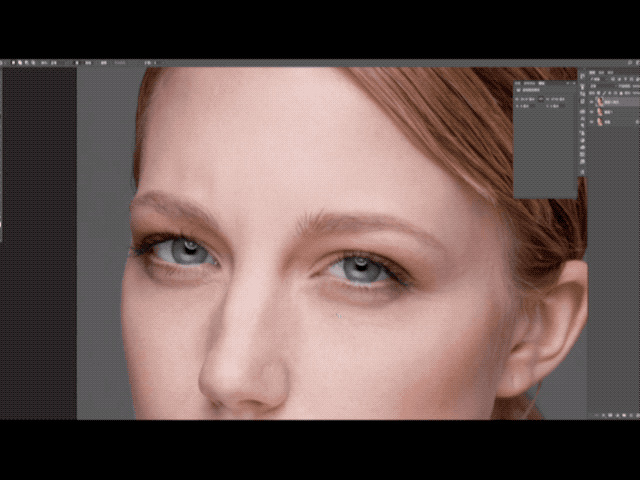The height and width of the screenshot is (480, 640).
Task: Select the bottom layer thumbnail
Action: 600,122
